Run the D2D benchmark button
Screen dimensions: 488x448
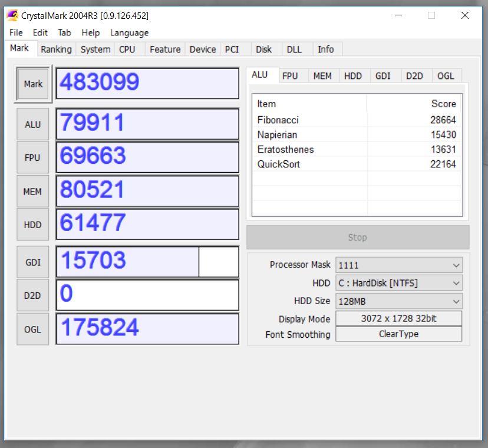(x=32, y=295)
